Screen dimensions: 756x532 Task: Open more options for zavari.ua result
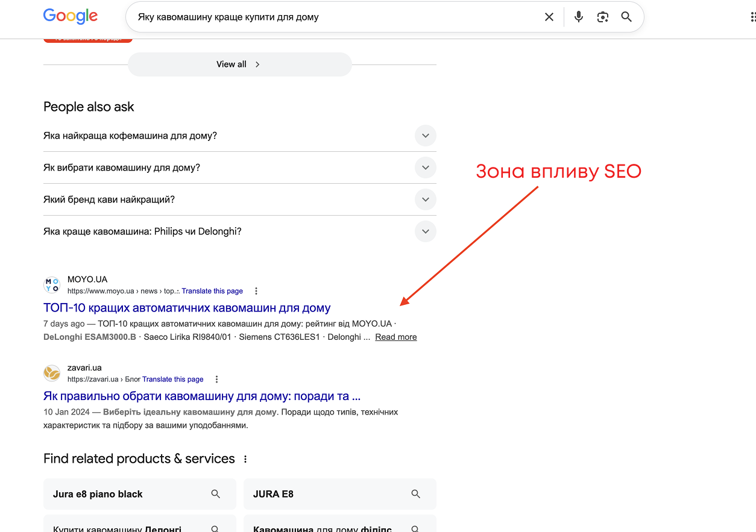[x=217, y=380]
